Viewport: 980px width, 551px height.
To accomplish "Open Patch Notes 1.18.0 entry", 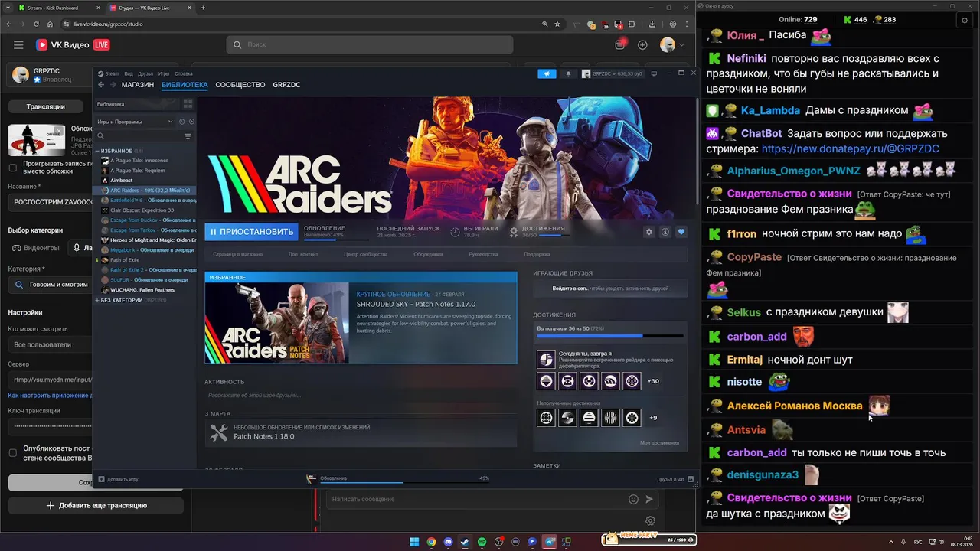I will pos(361,433).
